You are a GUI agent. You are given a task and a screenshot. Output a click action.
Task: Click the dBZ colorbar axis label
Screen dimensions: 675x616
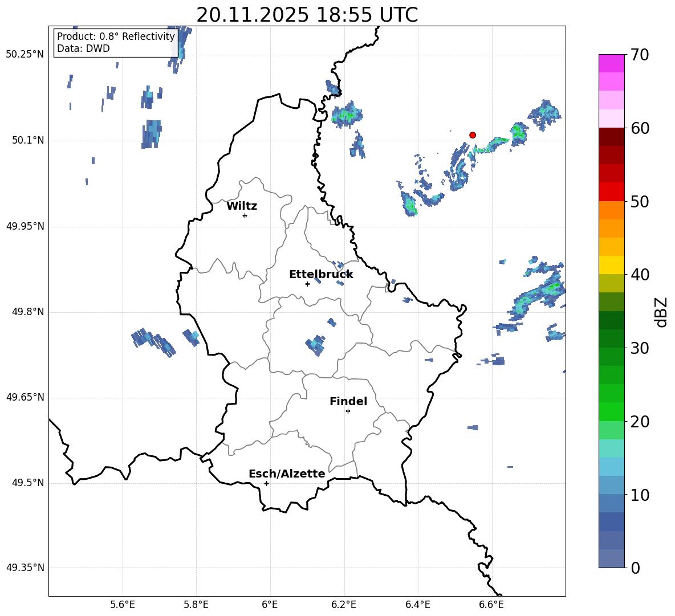pos(661,312)
